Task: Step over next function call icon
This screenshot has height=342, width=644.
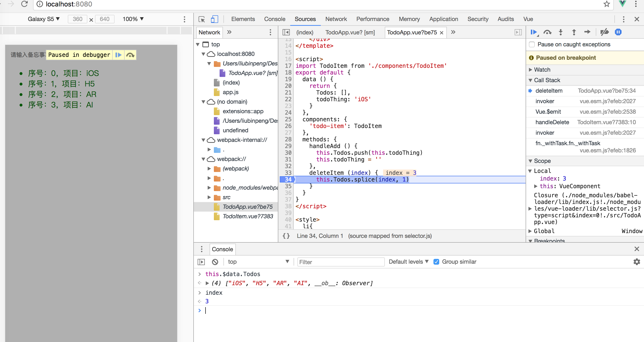Action: pyautogui.click(x=547, y=32)
